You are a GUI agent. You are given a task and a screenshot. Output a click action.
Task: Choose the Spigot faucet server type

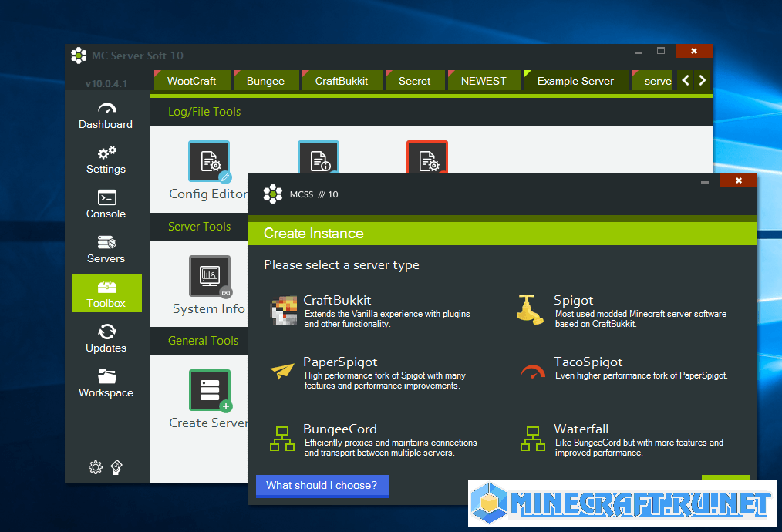(622, 311)
